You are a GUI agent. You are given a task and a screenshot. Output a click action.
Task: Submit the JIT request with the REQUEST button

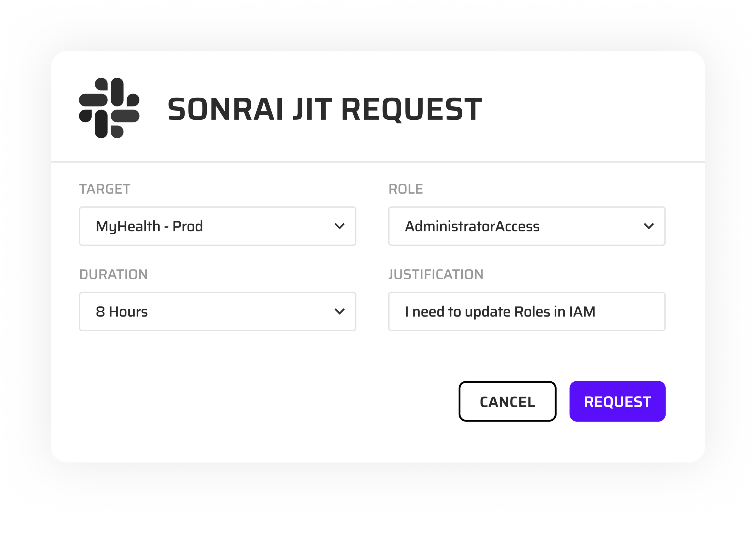(617, 401)
